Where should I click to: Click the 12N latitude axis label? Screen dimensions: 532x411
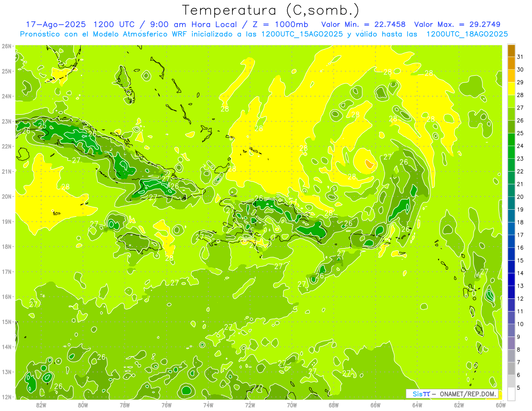tap(7, 397)
